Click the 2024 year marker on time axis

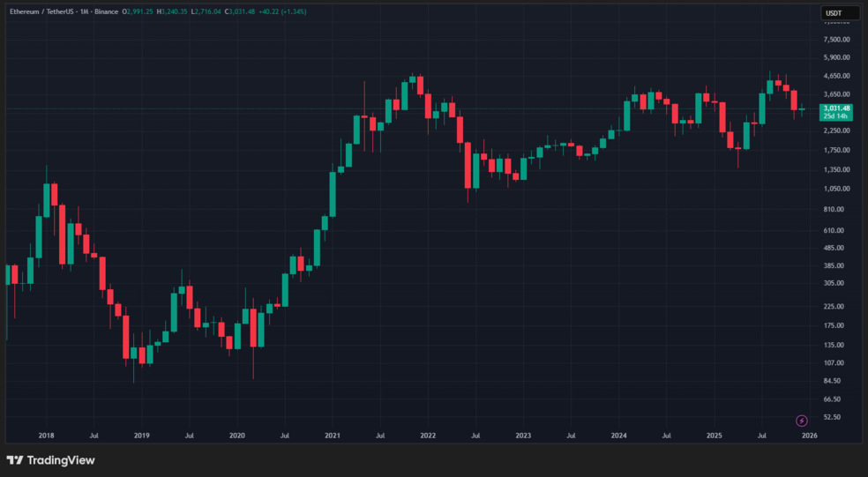618,436
